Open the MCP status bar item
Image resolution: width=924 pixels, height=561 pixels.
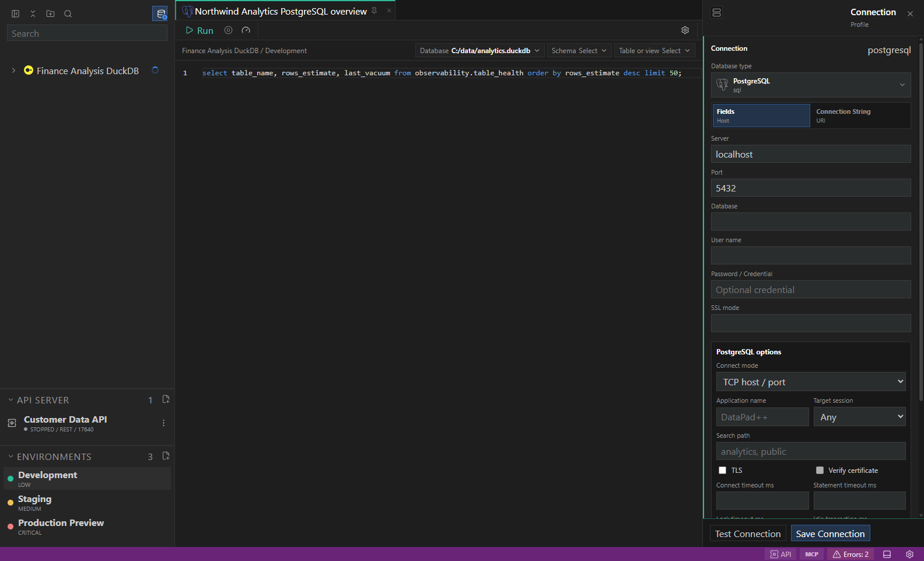tap(812, 555)
